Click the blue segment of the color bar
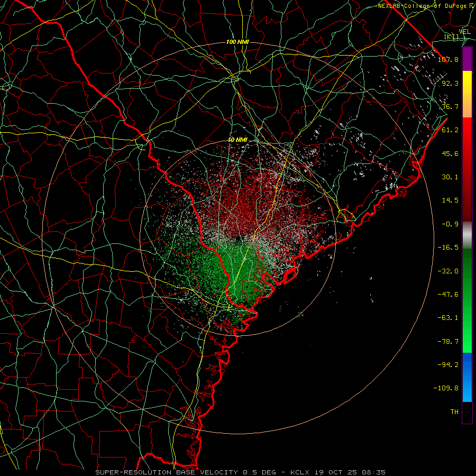This screenshot has width=476, height=476. click(467, 377)
